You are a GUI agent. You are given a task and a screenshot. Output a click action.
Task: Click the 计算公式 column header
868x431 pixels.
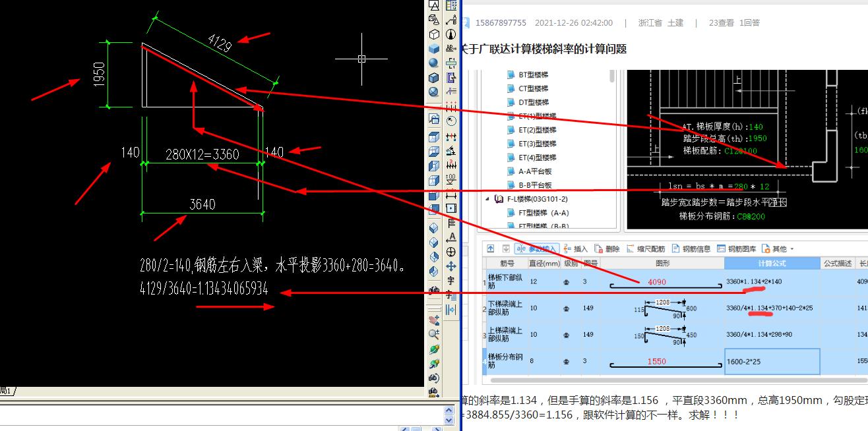coord(772,263)
